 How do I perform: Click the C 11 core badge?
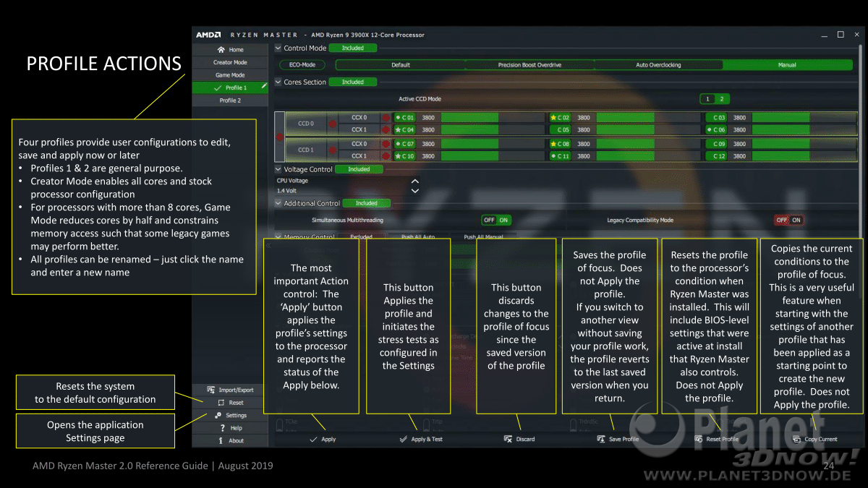[560, 156]
